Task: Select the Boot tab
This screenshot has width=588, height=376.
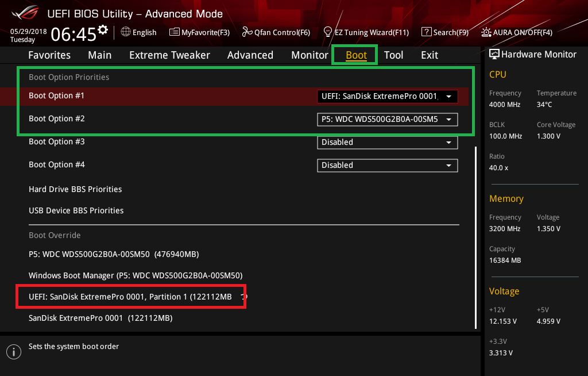Action: (x=356, y=55)
